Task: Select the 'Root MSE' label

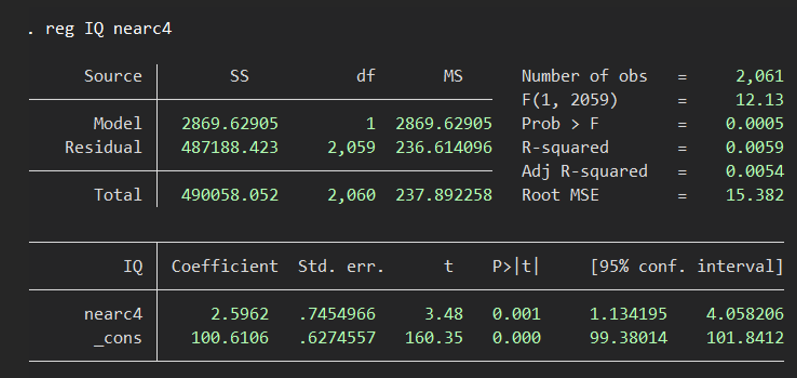Action: 560,195
